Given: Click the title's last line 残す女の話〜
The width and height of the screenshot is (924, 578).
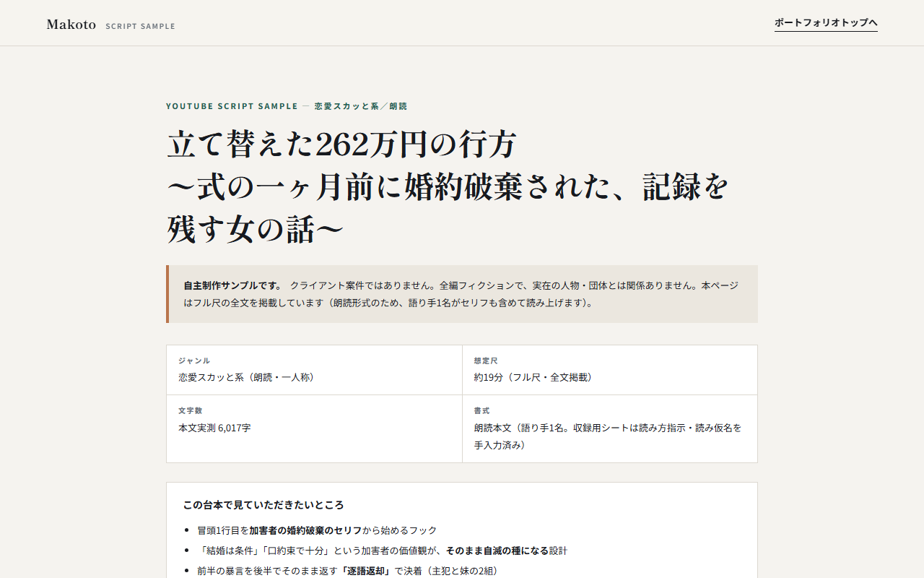Looking at the screenshot, I should pos(255,230).
